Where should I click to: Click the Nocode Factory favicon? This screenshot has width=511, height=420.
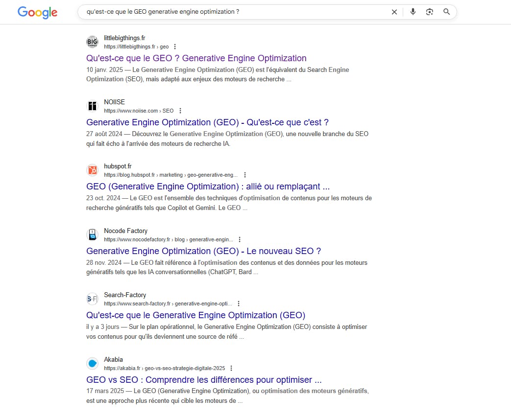pos(92,235)
